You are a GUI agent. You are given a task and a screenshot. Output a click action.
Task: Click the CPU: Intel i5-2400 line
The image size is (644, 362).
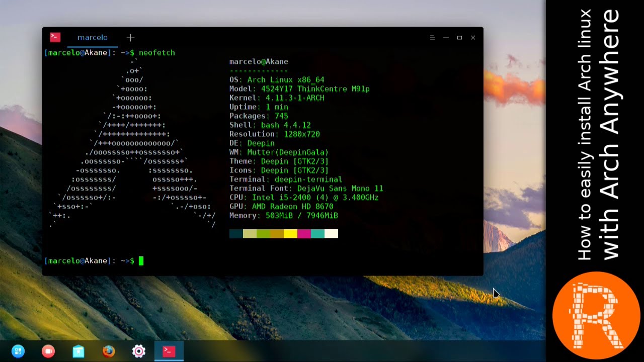click(x=304, y=197)
